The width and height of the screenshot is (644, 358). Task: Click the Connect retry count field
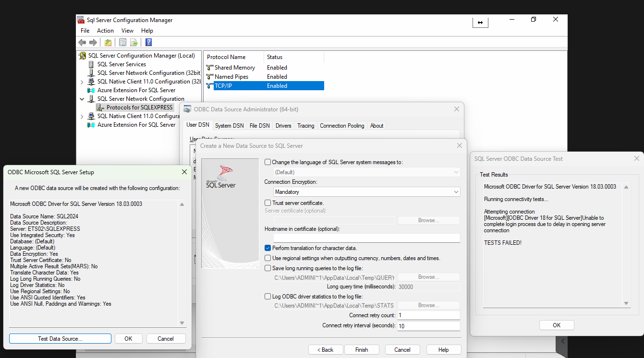pyautogui.click(x=428, y=315)
